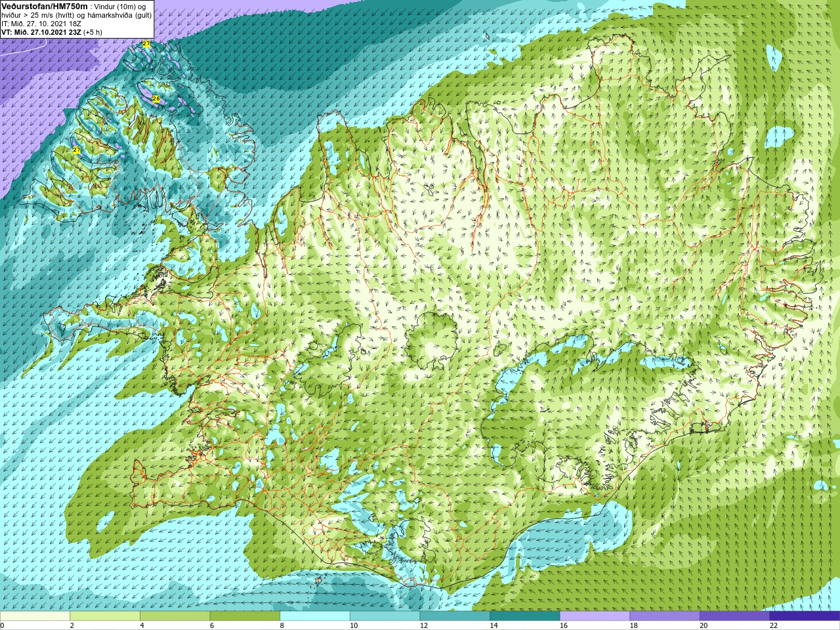Pick the pale yellow 0–2 m/s legend swatch
The image size is (840, 630).
pyautogui.click(x=35, y=616)
